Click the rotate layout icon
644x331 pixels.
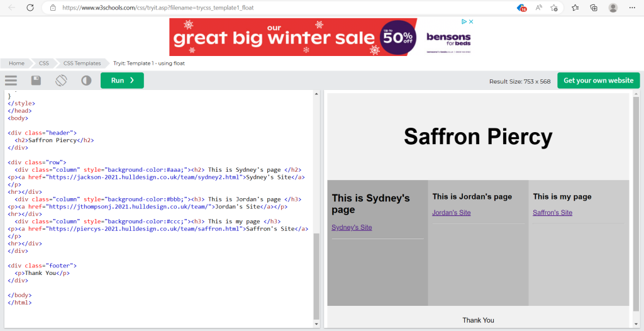pos(61,81)
